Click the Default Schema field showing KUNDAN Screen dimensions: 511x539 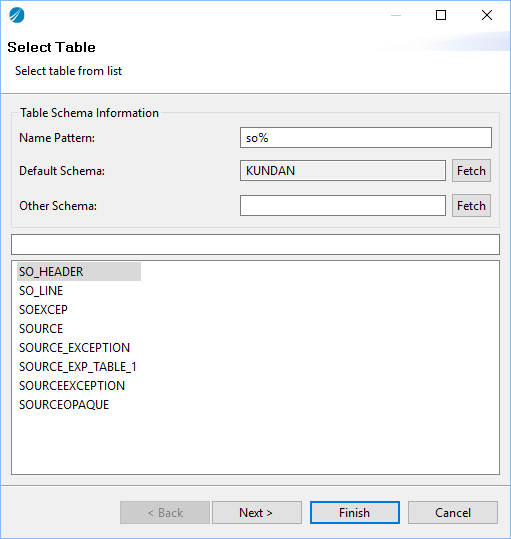click(343, 171)
